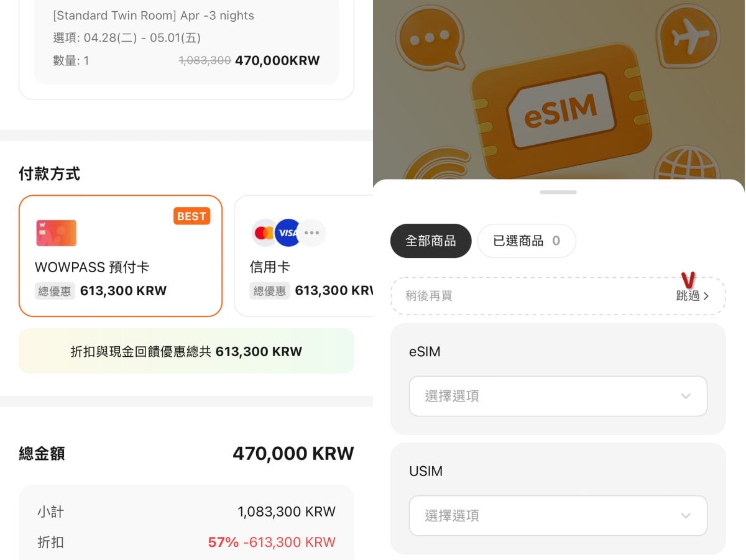Select the WOWPASS prepaid card icon

pos(56,233)
